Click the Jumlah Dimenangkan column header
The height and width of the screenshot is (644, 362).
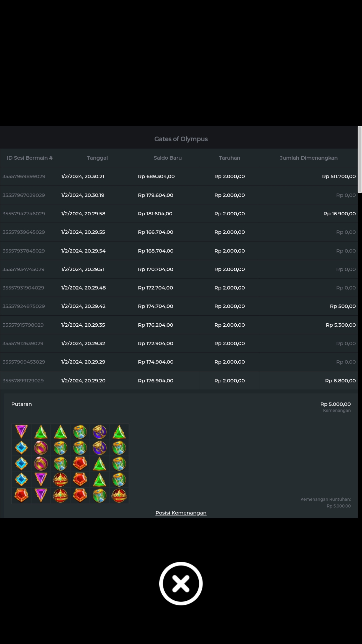pyautogui.click(x=308, y=158)
